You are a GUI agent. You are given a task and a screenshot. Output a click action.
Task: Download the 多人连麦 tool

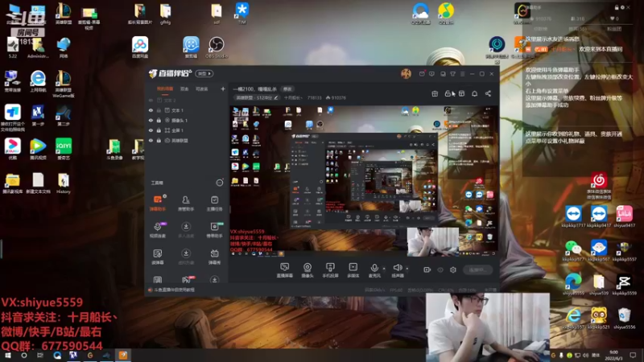tap(186, 230)
